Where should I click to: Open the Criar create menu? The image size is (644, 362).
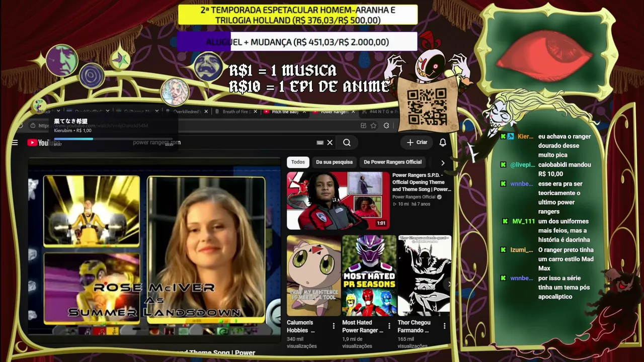pyautogui.click(x=417, y=142)
